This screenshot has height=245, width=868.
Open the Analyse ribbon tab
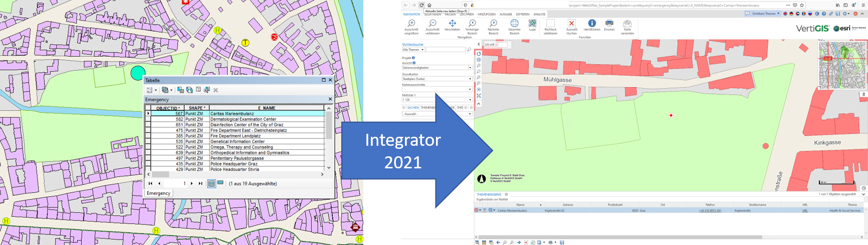click(x=539, y=15)
